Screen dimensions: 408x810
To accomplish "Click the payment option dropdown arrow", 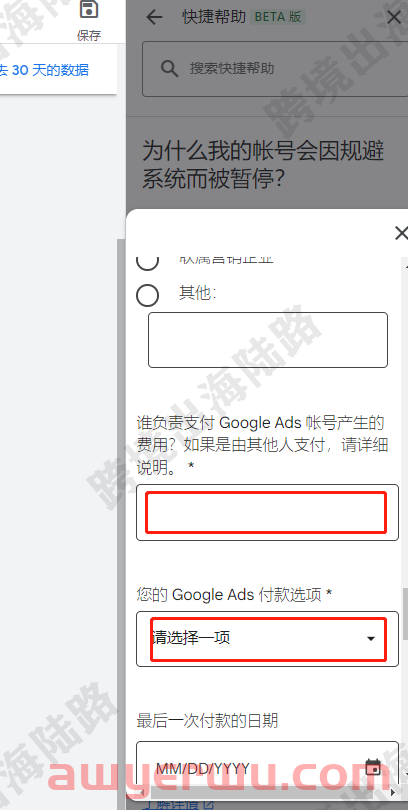I will 370,639.
